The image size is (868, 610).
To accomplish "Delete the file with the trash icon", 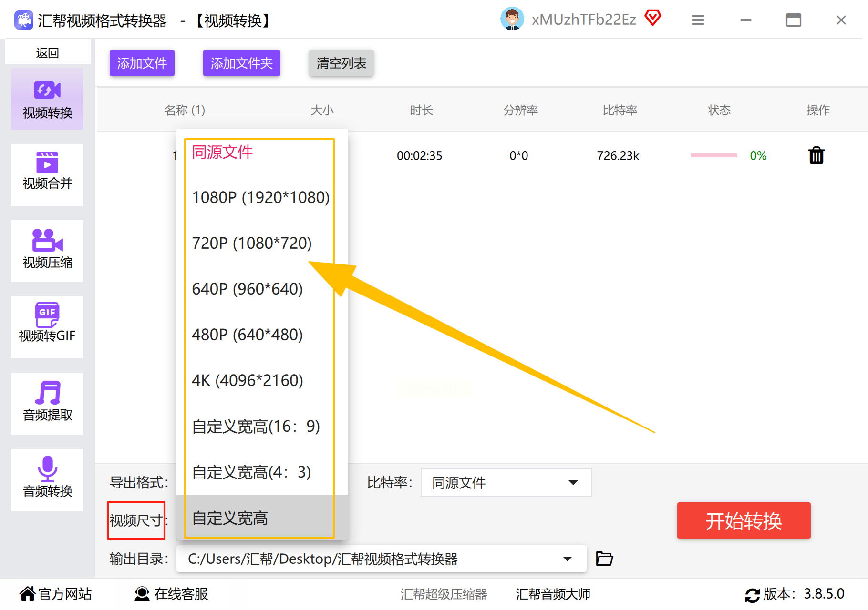I will [x=816, y=155].
